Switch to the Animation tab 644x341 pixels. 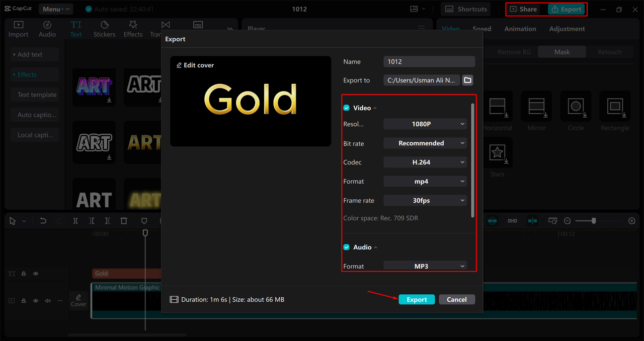[x=520, y=29]
